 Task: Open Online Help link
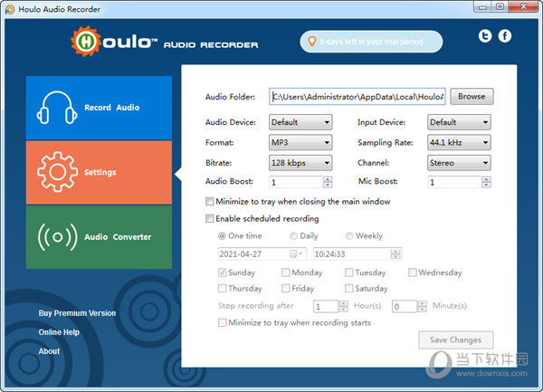tap(59, 332)
